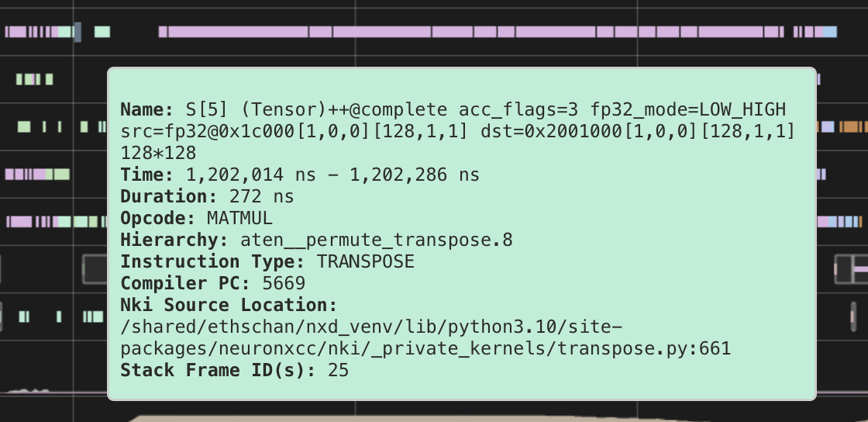Select the mint bars in the seventh row left
868x422 pixels.
click(92, 316)
